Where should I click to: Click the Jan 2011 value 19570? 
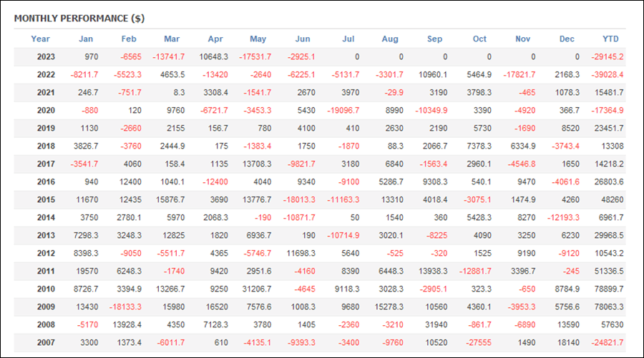(x=87, y=271)
